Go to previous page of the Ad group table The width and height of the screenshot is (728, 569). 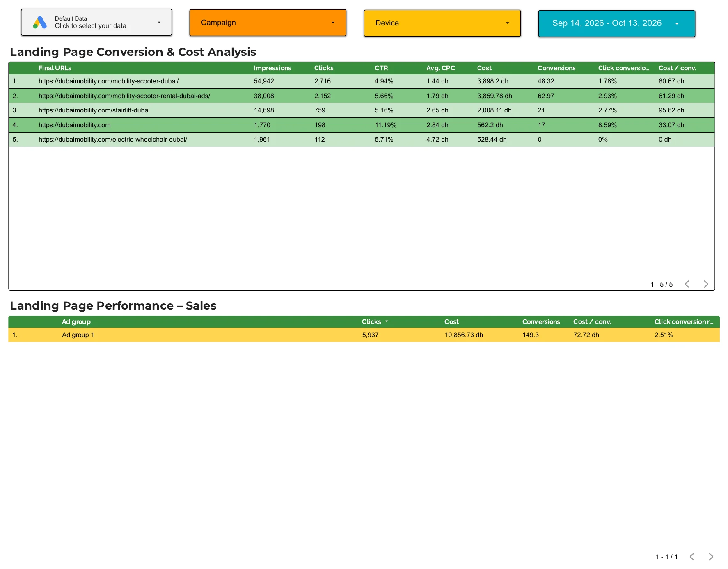(x=692, y=557)
